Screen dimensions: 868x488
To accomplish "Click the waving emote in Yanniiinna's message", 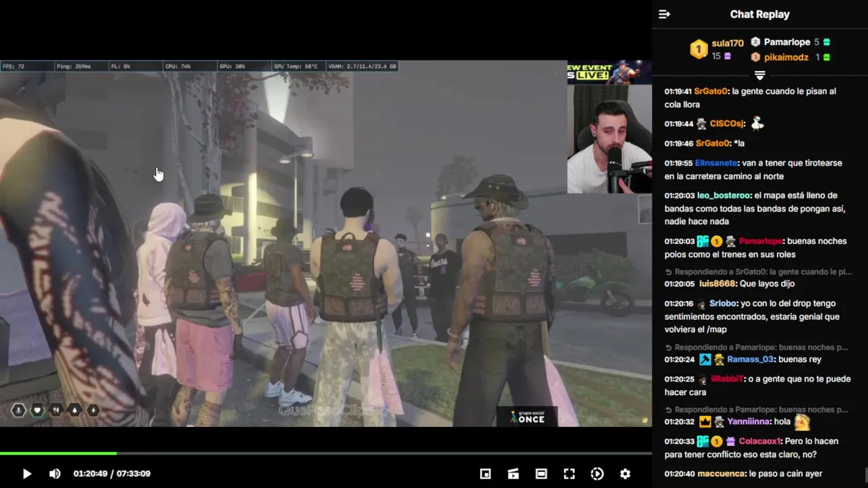I will (x=802, y=422).
